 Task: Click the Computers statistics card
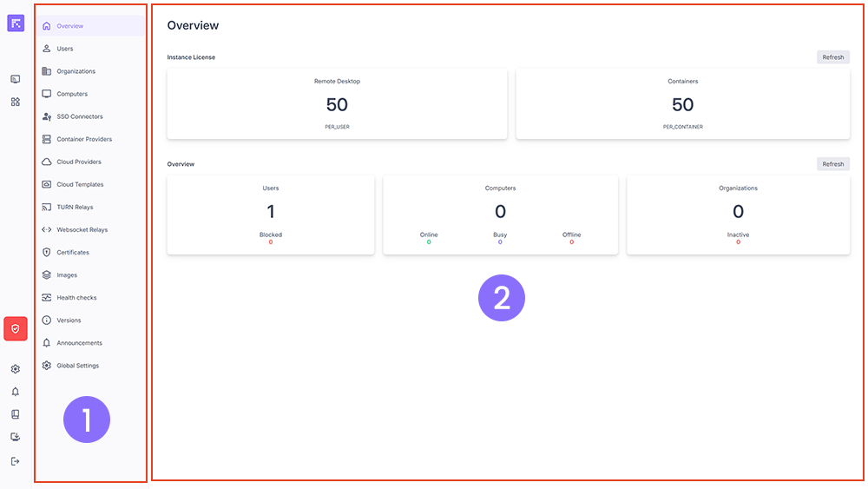pos(500,215)
